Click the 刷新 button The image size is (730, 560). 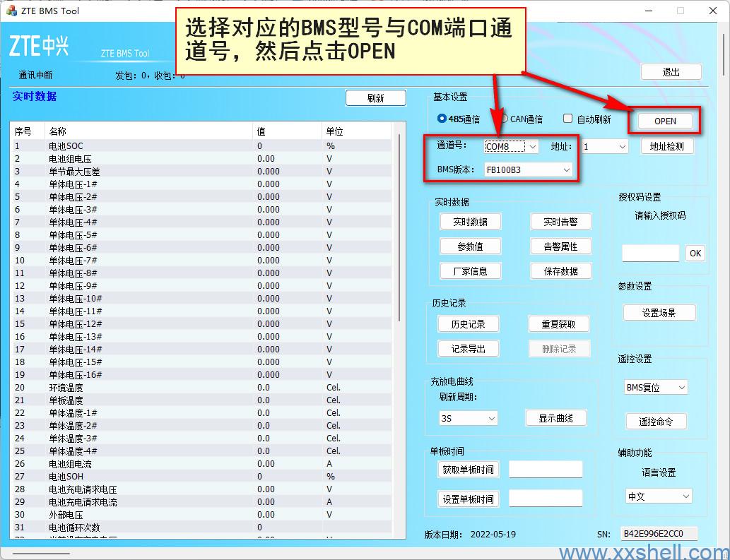[375, 98]
